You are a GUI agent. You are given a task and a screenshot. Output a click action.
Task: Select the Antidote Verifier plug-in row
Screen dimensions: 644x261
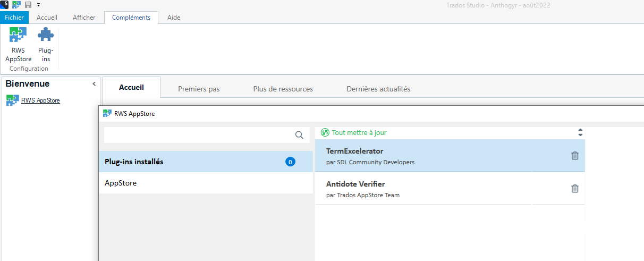pos(450,189)
